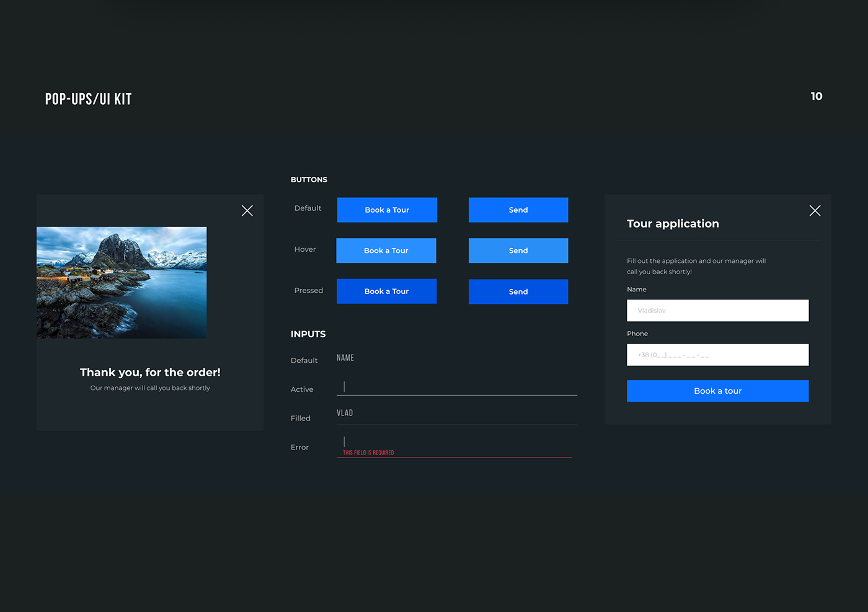This screenshot has height=612, width=868.
Task: Click the Tour application title
Action: click(673, 224)
